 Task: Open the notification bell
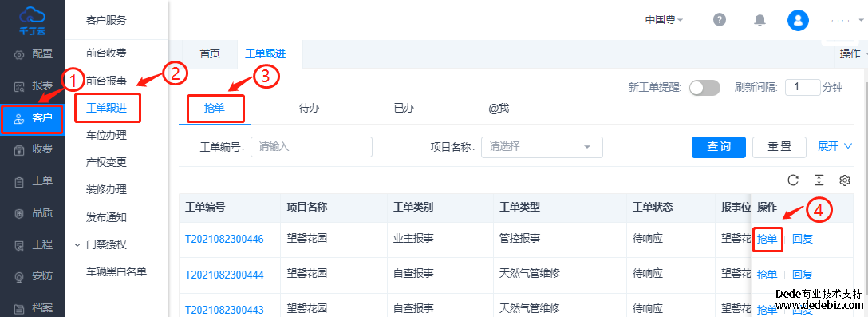pyautogui.click(x=759, y=20)
